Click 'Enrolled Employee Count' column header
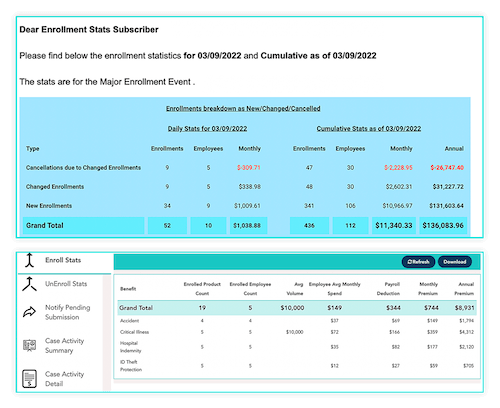Screen dimensions: 500x408 (x=250, y=289)
